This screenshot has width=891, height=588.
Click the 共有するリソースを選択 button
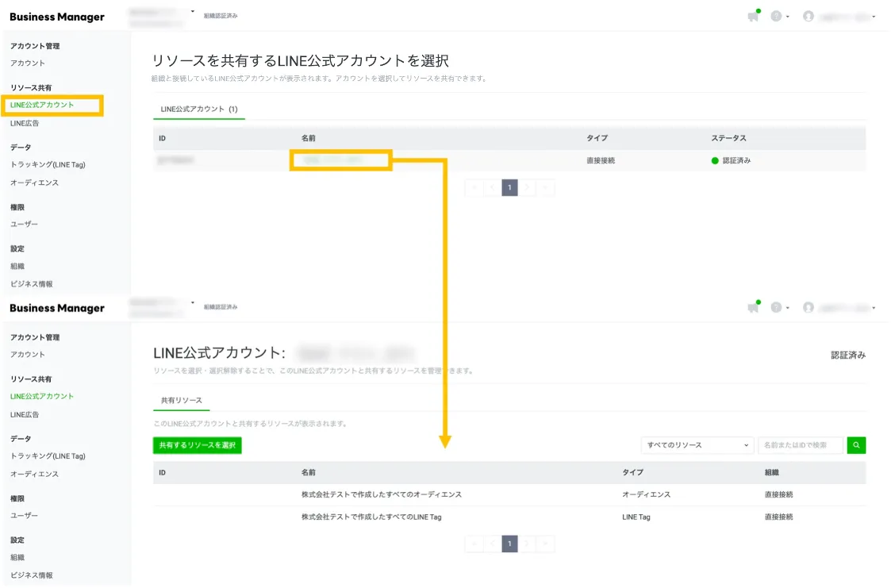point(198,445)
